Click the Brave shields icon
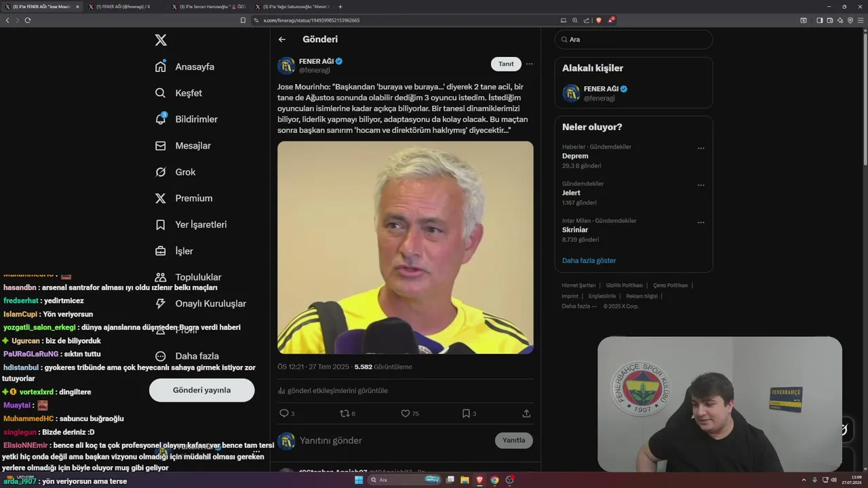This screenshot has width=868, height=488. pyautogui.click(x=599, y=20)
